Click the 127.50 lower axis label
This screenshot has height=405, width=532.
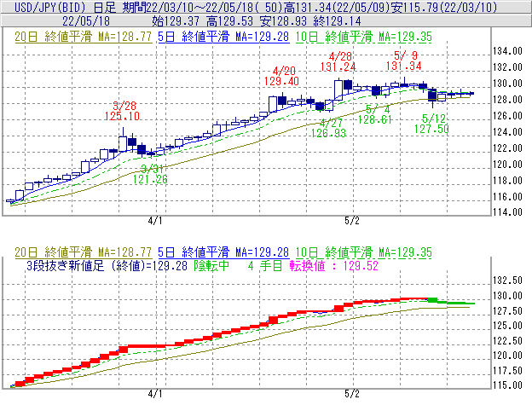507,310
